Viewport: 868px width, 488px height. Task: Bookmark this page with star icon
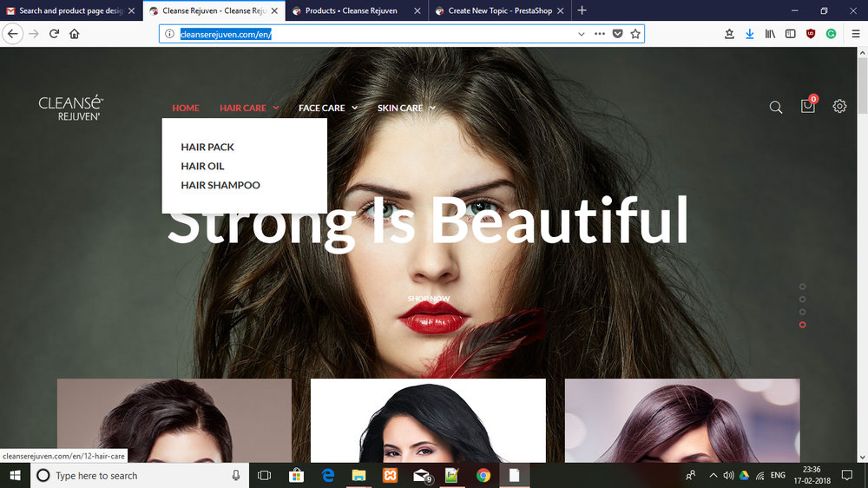pos(635,34)
